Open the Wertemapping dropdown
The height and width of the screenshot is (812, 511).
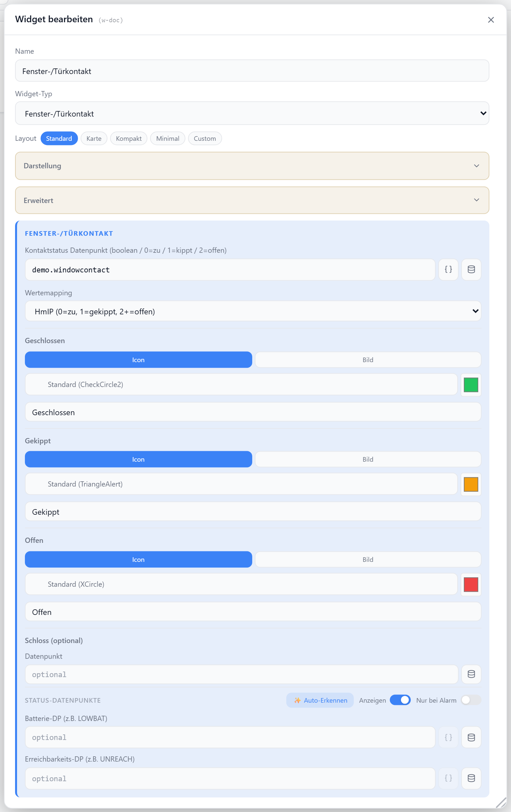[253, 311]
